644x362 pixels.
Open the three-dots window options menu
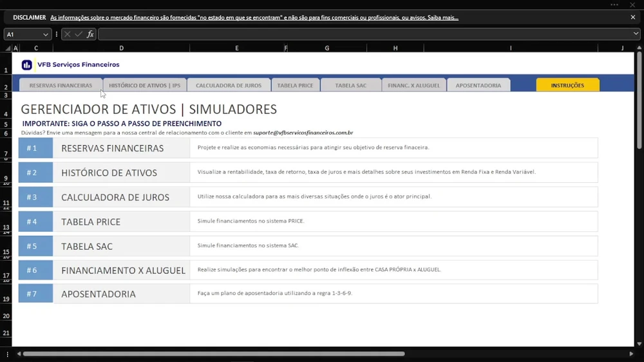[614, 5]
